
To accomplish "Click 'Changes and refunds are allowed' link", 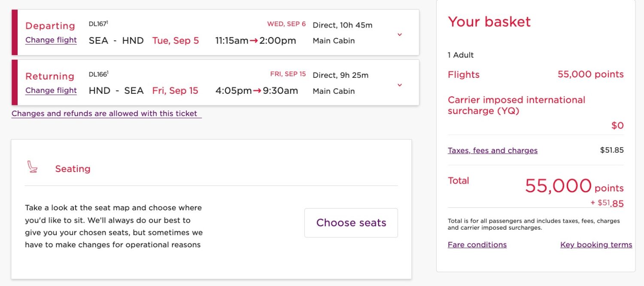I will click(x=106, y=113).
